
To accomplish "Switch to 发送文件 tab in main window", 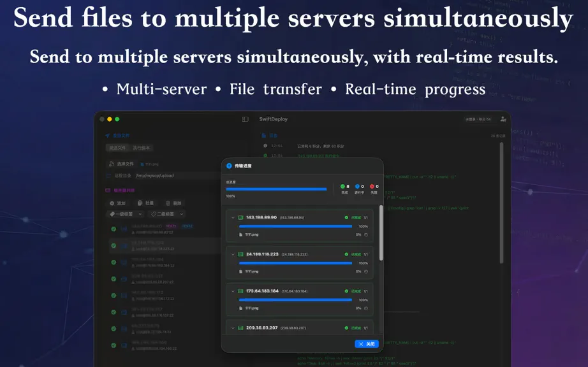I will click(117, 148).
